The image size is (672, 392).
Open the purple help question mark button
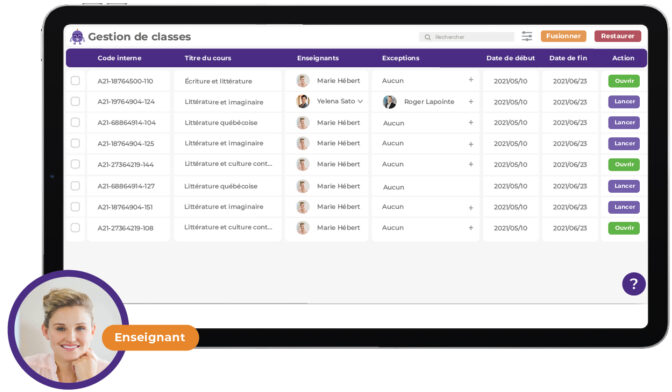633,284
